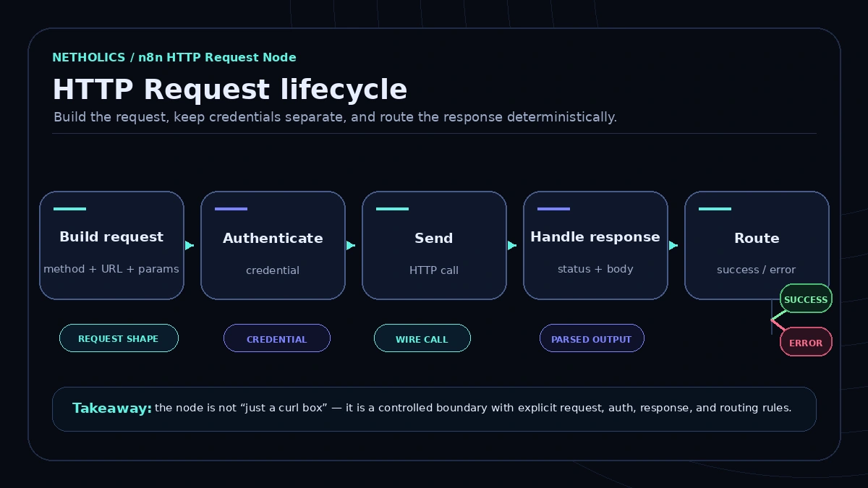This screenshot has width=868, height=488.
Task: Click the 'method + URL + params' text
Action: pyautogui.click(x=111, y=269)
